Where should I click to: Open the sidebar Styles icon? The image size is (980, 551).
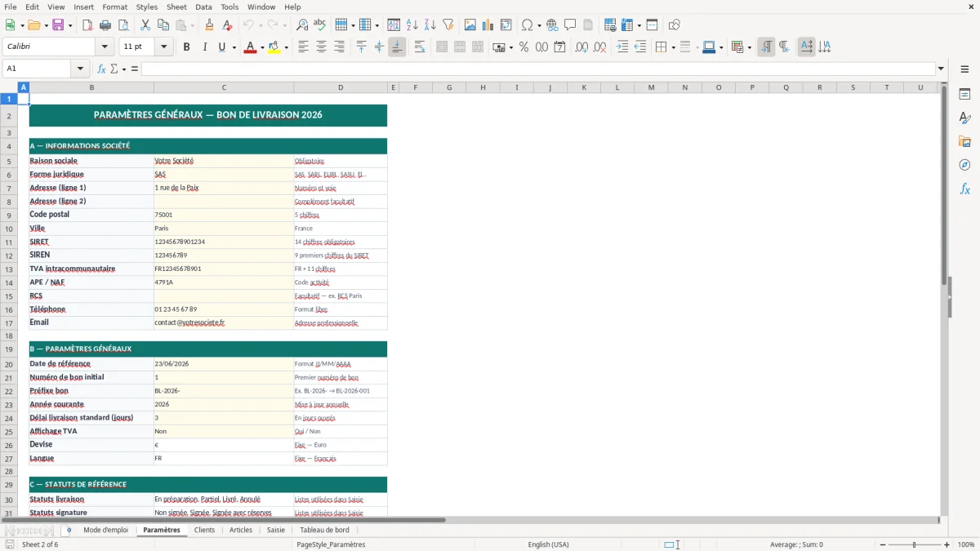[964, 118]
